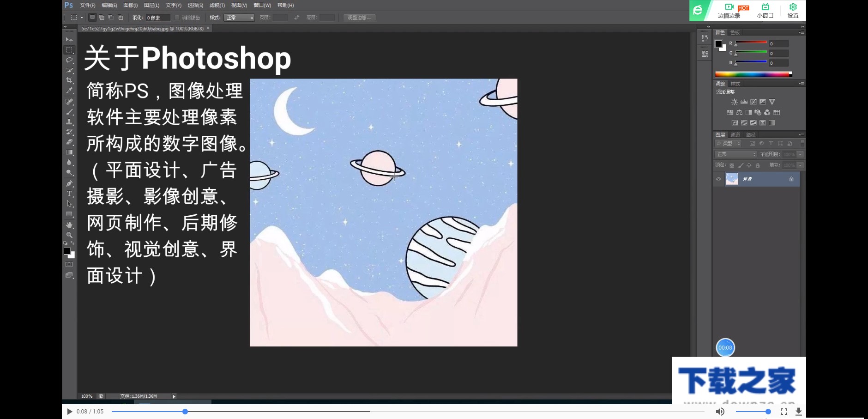Open the layer blend mode dropdown
868x419 pixels.
click(x=736, y=154)
